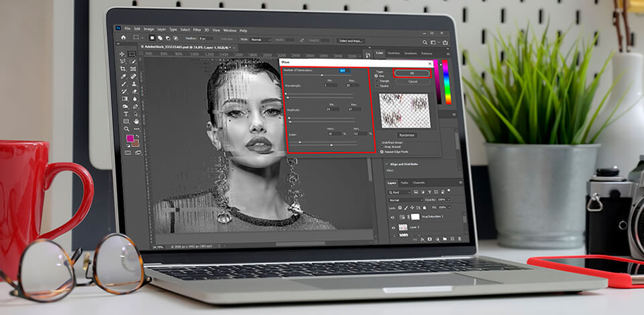Toggle Quick Mask mode in toolbox
The height and width of the screenshot is (315, 644).
click(x=127, y=153)
